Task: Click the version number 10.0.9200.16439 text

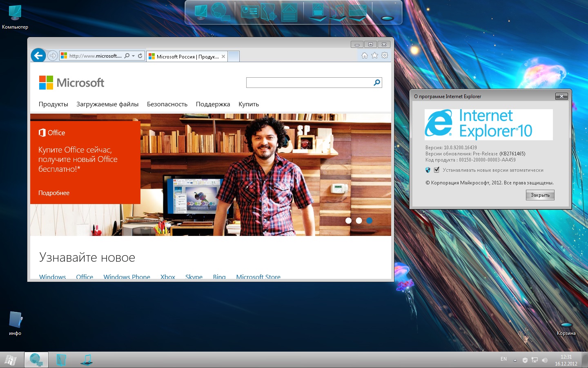Action: [x=460, y=148]
